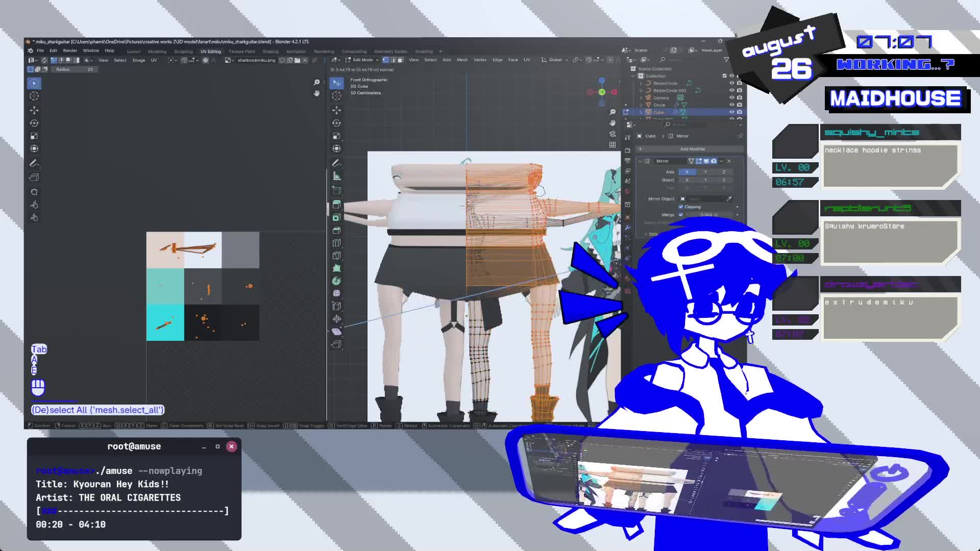Expand the Cube outliner row

click(641, 112)
